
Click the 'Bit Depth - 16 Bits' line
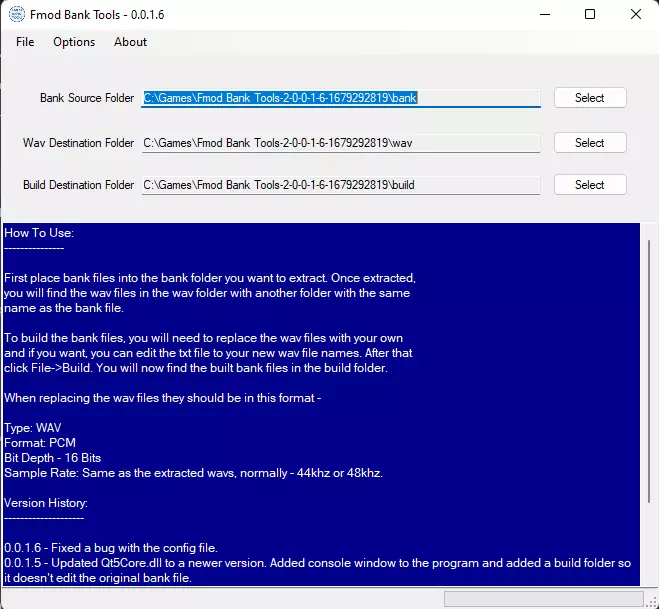[x=53, y=458]
